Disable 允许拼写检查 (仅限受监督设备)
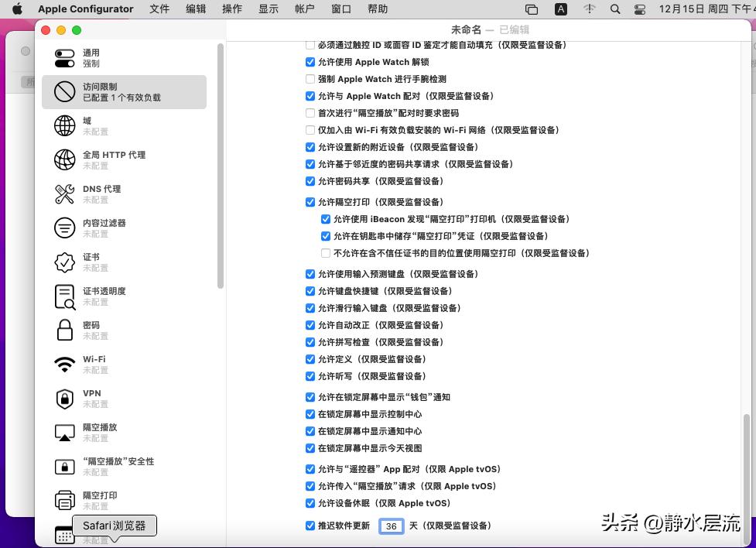Viewport: 756px width, 548px height. 310,342
